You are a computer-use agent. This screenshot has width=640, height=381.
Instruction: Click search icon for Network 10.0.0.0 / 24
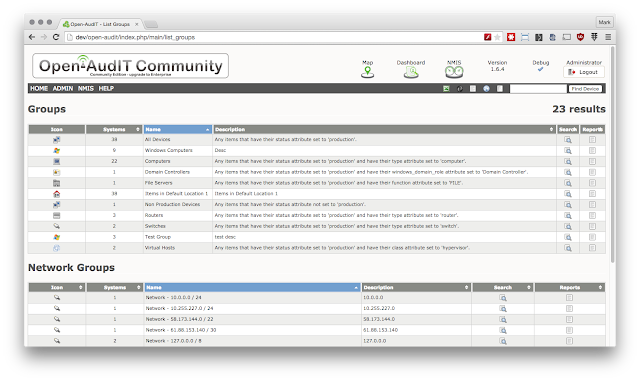(x=503, y=298)
